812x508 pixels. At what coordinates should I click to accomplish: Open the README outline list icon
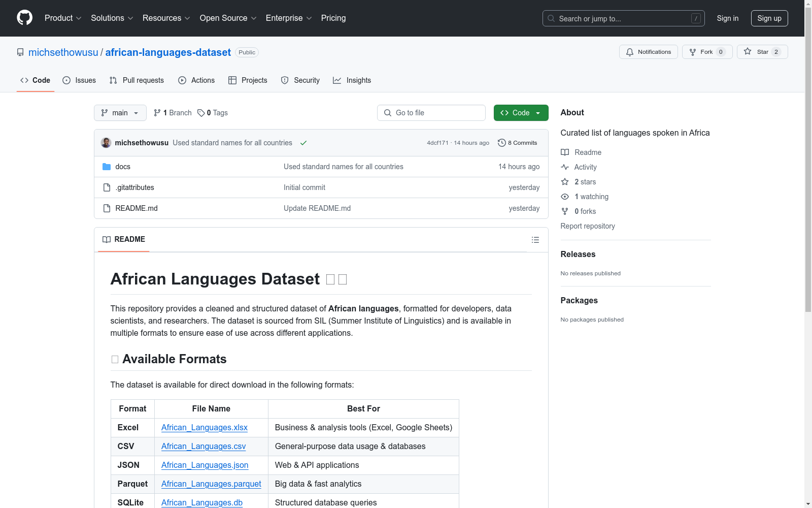click(x=535, y=240)
